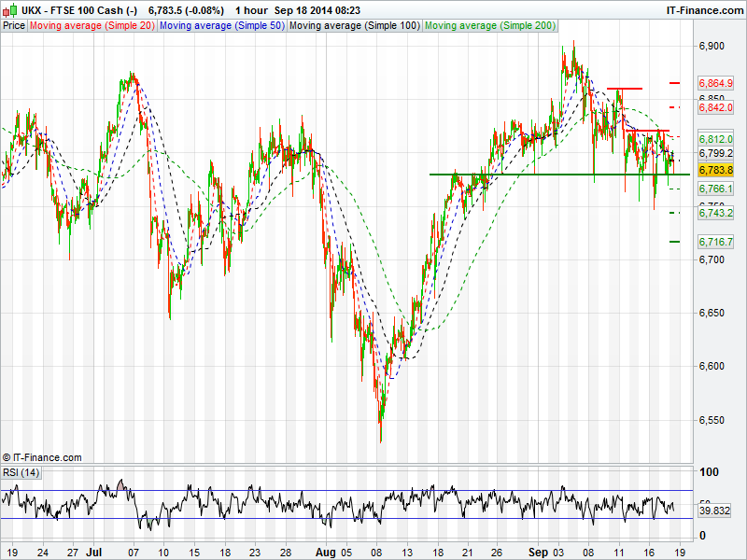
Task: Click the RSI value 39.832 label
Action: click(x=716, y=511)
